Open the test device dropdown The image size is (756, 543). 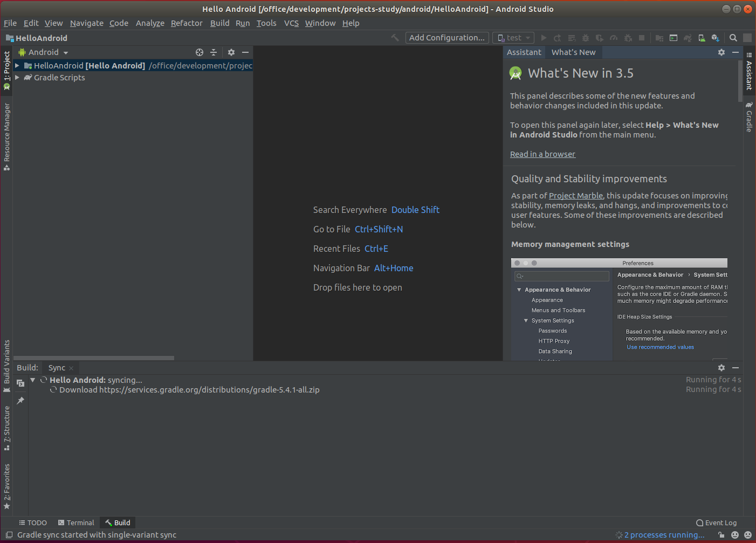(x=513, y=38)
